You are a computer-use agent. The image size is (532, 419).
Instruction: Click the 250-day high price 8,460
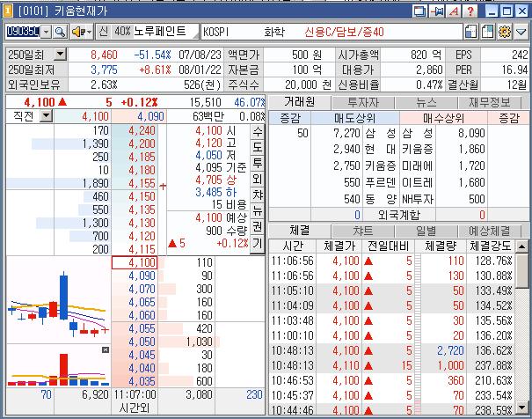point(104,55)
